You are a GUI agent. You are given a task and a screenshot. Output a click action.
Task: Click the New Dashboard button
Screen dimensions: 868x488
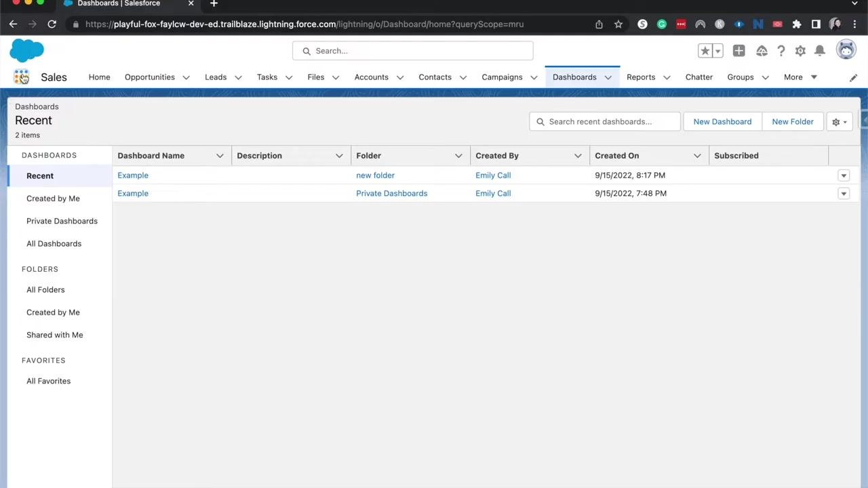(x=722, y=122)
